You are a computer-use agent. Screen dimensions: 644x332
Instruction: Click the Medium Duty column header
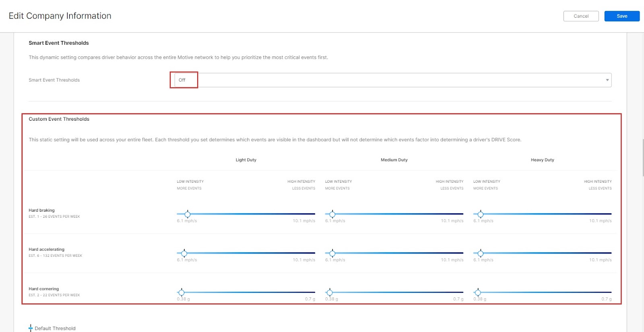pos(394,160)
